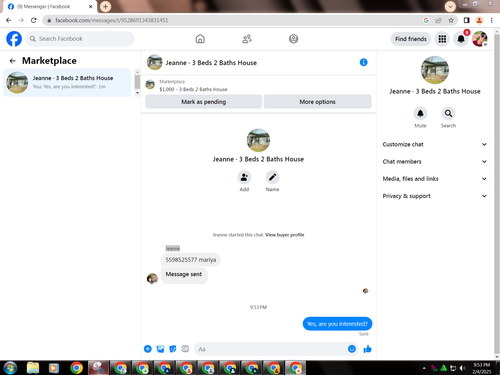Open the Home feed icon
This screenshot has height=375, width=500.
(200, 39)
